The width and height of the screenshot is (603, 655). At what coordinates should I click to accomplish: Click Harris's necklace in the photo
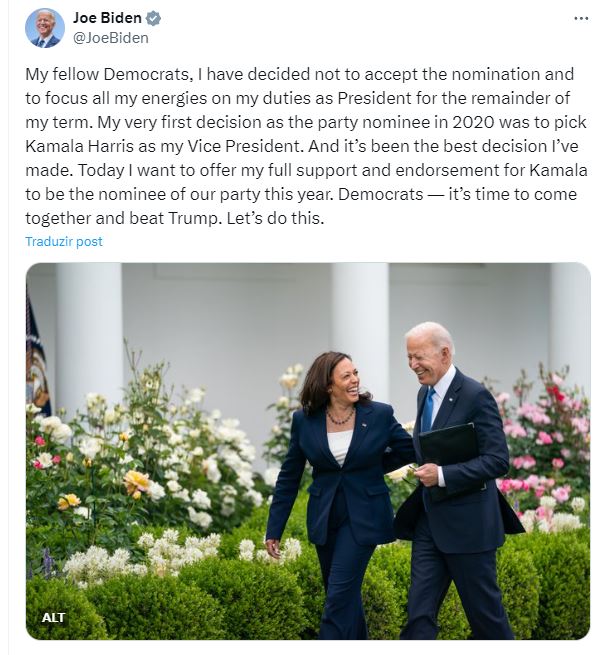tap(341, 416)
